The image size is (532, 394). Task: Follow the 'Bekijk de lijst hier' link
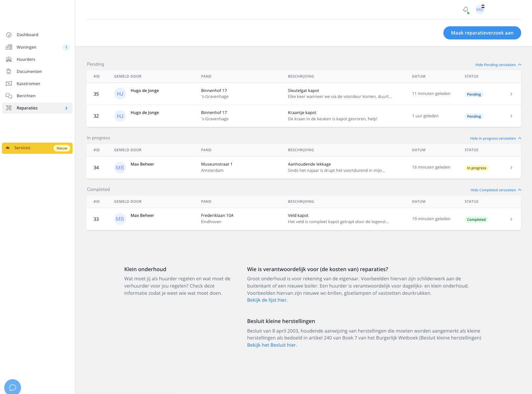(x=267, y=300)
